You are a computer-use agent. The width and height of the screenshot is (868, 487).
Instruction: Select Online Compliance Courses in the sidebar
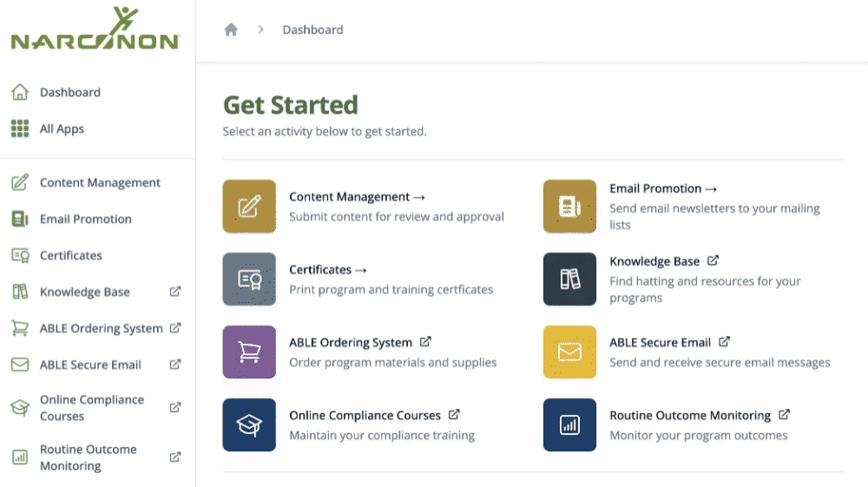coord(92,408)
